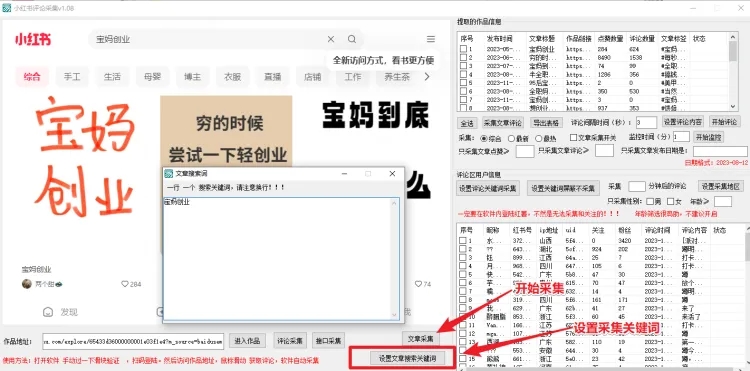This screenshot has height=371, width=750.
Task: Click the heart icon showing 74 likes
Action: (418, 284)
